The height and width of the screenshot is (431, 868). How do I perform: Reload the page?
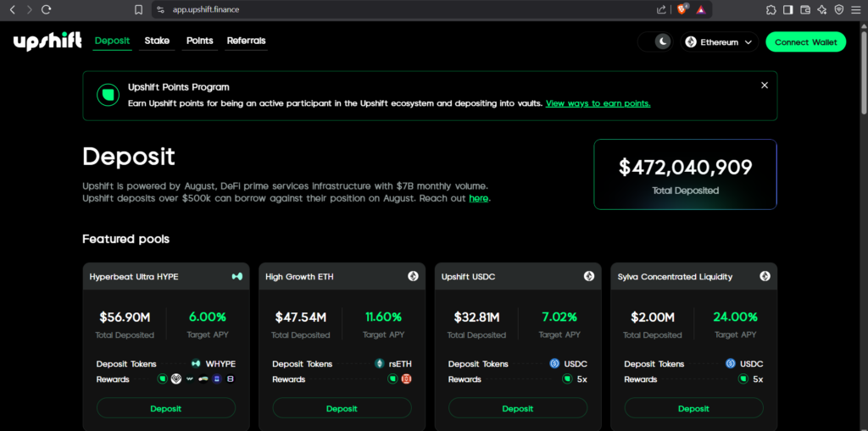47,9
